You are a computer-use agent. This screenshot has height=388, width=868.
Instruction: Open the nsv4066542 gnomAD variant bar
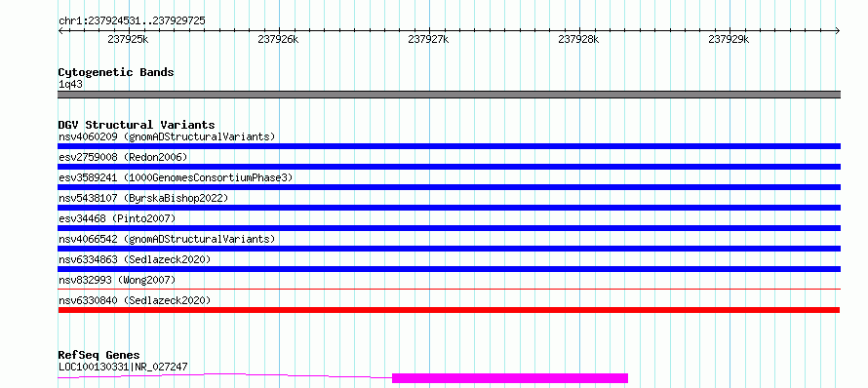point(449,249)
